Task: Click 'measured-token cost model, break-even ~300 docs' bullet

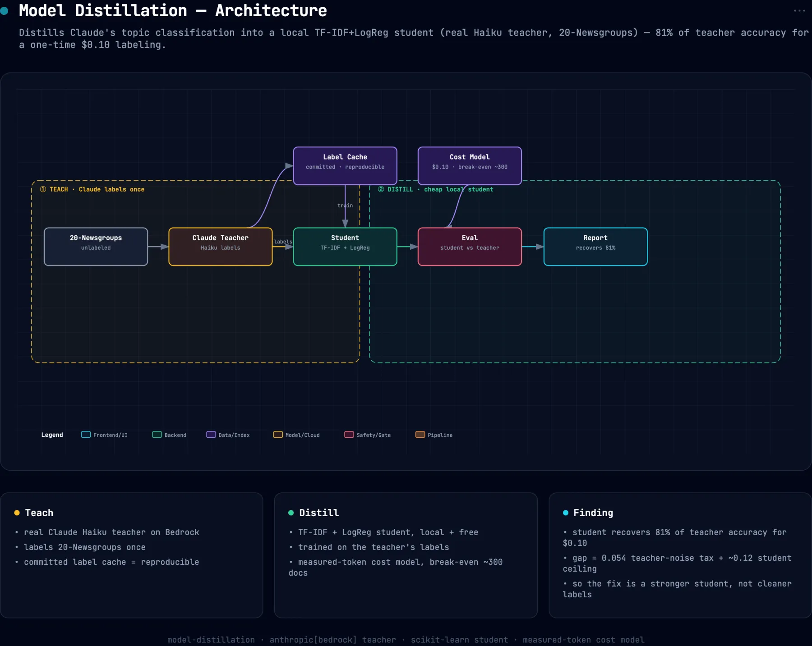Action: coord(396,568)
